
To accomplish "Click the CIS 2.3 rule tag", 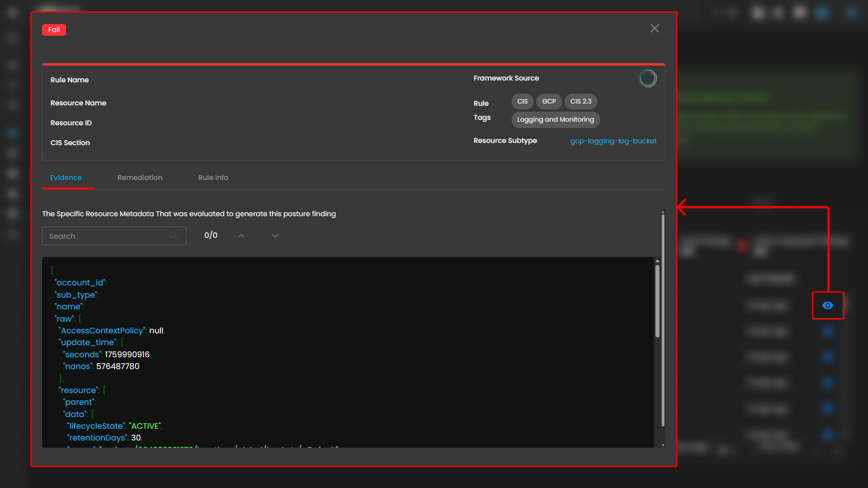I will tap(580, 102).
